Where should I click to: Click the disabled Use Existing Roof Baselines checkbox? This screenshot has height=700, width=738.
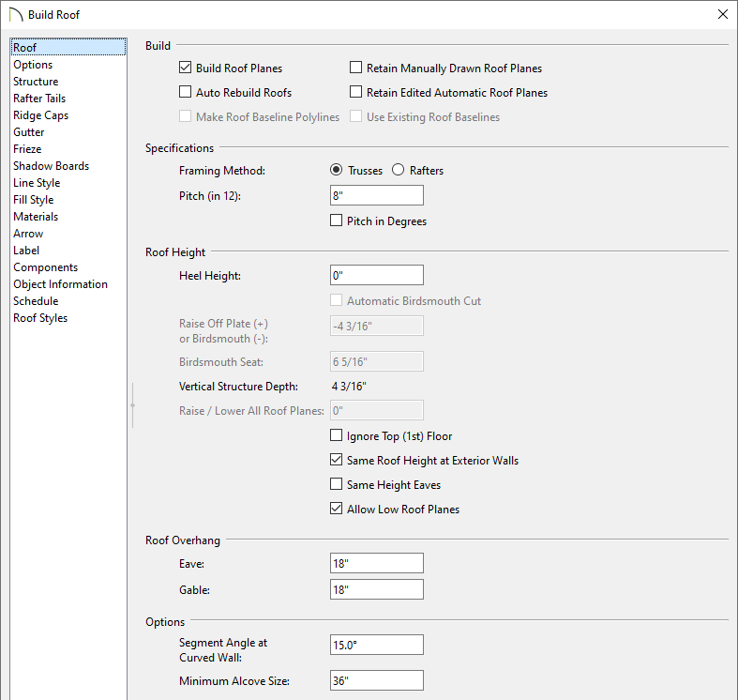[x=355, y=115]
